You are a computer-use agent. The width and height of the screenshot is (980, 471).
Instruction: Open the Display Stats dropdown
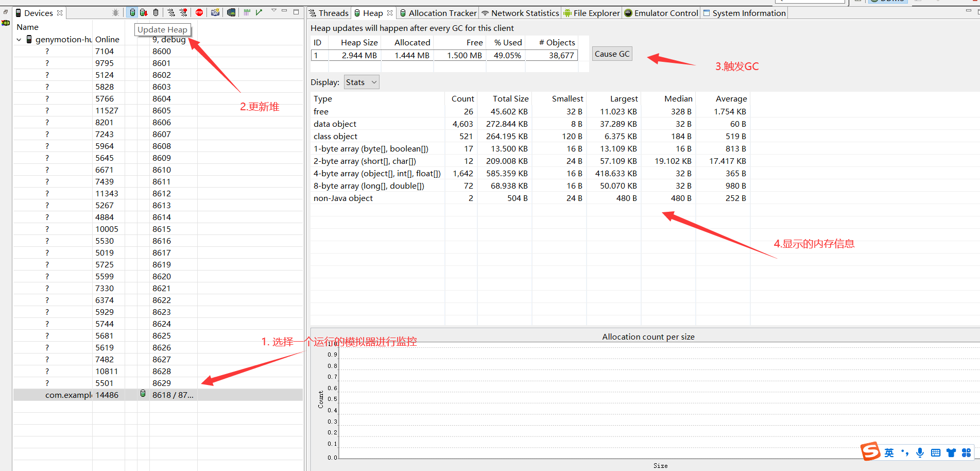(362, 82)
